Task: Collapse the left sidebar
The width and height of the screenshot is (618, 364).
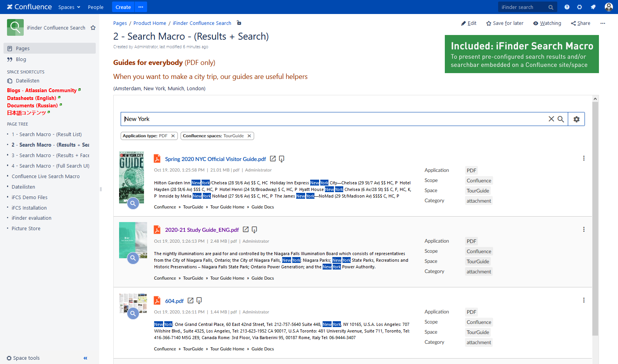Action: (85, 358)
